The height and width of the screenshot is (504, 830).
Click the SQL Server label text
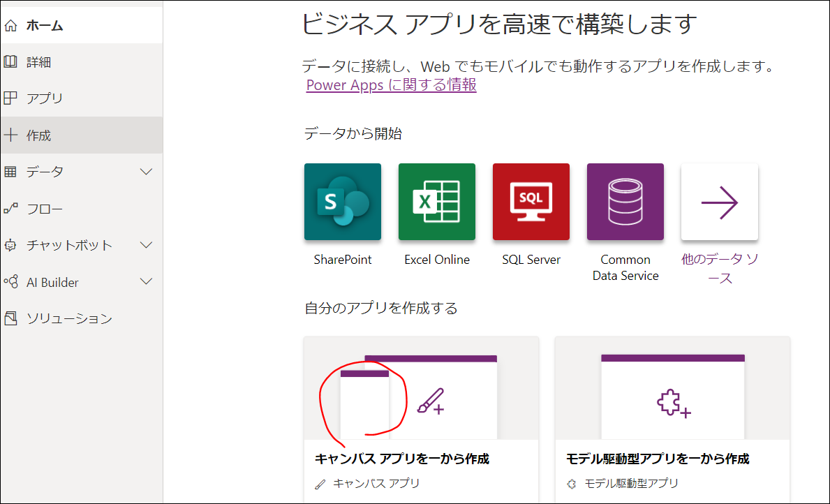531,260
